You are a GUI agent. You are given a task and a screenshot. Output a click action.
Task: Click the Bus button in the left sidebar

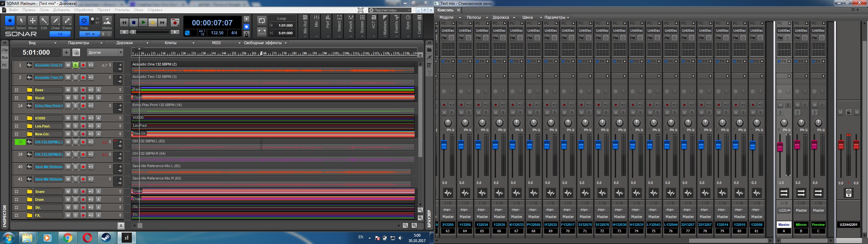pos(5,58)
